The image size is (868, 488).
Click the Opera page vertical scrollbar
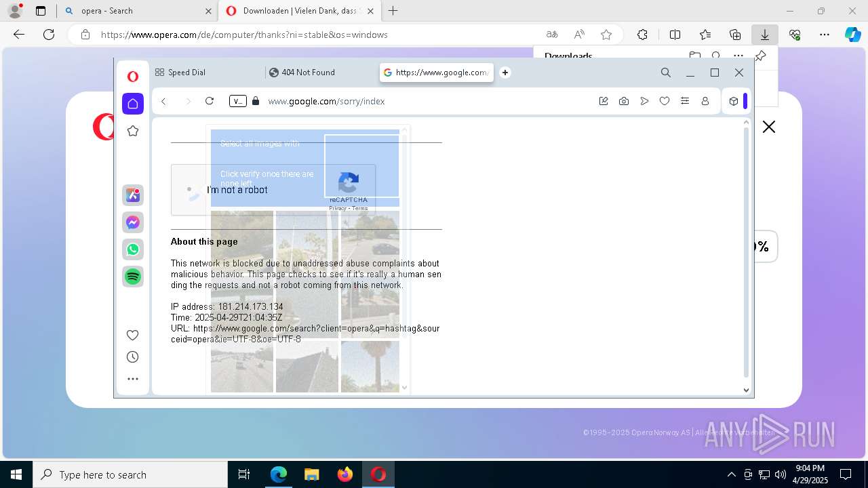click(747, 251)
